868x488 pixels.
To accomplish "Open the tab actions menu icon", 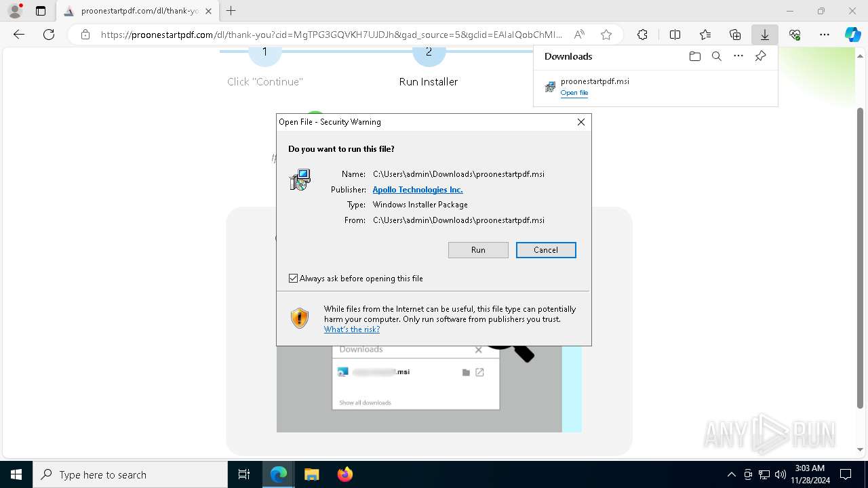I will (x=41, y=11).
